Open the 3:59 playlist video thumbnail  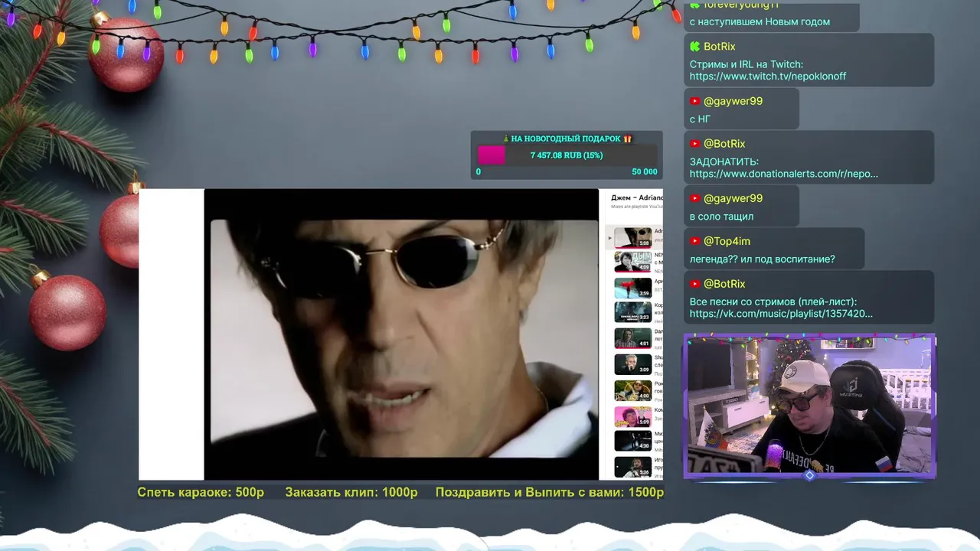pos(632,288)
